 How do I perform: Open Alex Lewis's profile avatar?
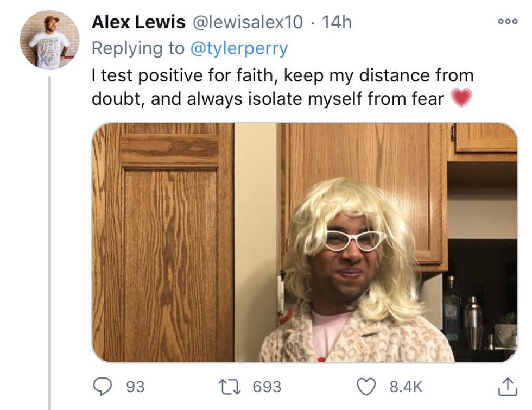[x=49, y=39]
